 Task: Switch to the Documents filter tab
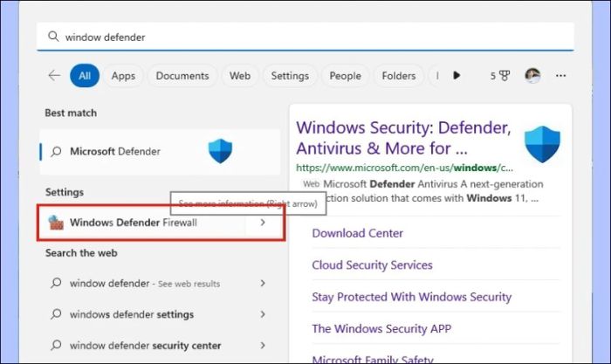point(182,76)
